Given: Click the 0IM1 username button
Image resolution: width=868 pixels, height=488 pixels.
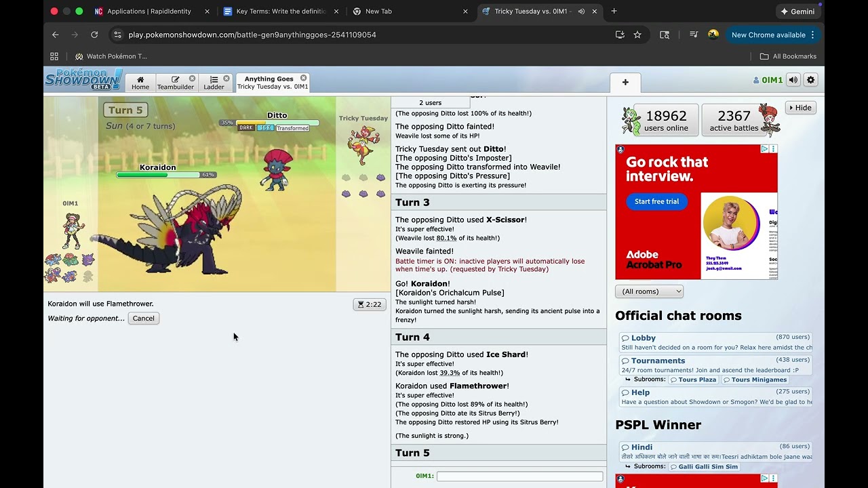Looking at the screenshot, I should click(x=768, y=80).
